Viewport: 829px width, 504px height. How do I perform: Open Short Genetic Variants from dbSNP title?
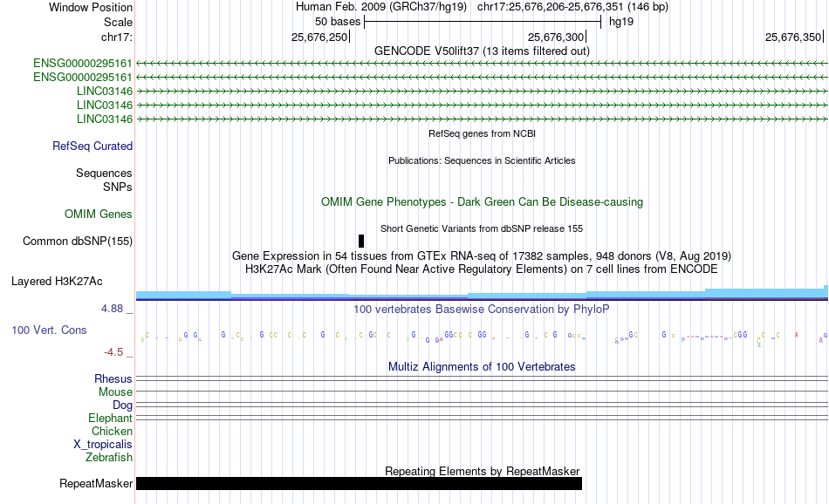(x=482, y=228)
